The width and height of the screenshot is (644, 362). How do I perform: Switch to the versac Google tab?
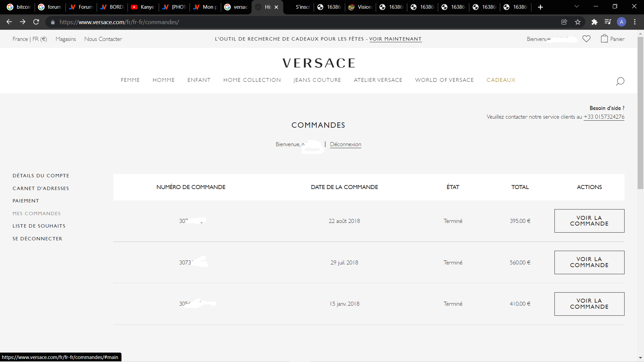pos(236,7)
